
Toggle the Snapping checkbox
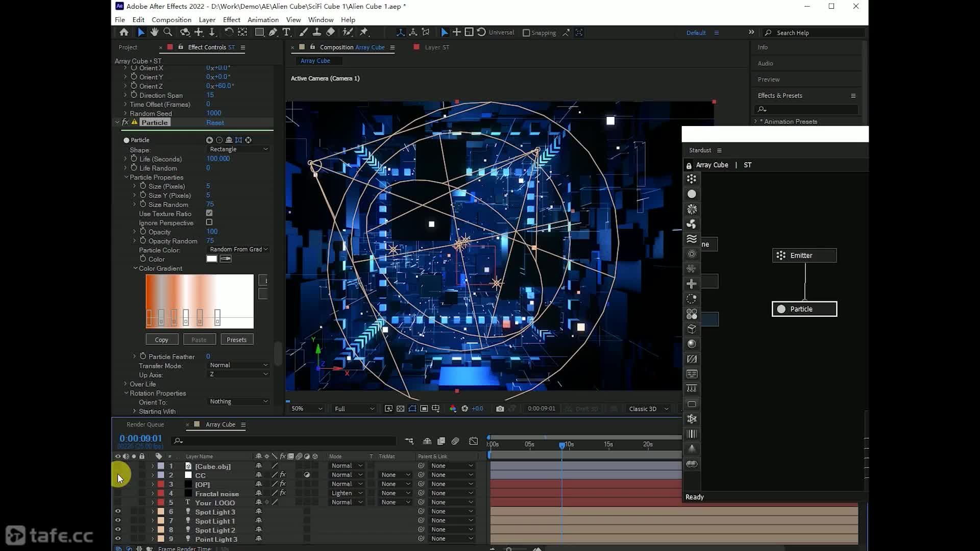pyautogui.click(x=526, y=33)
